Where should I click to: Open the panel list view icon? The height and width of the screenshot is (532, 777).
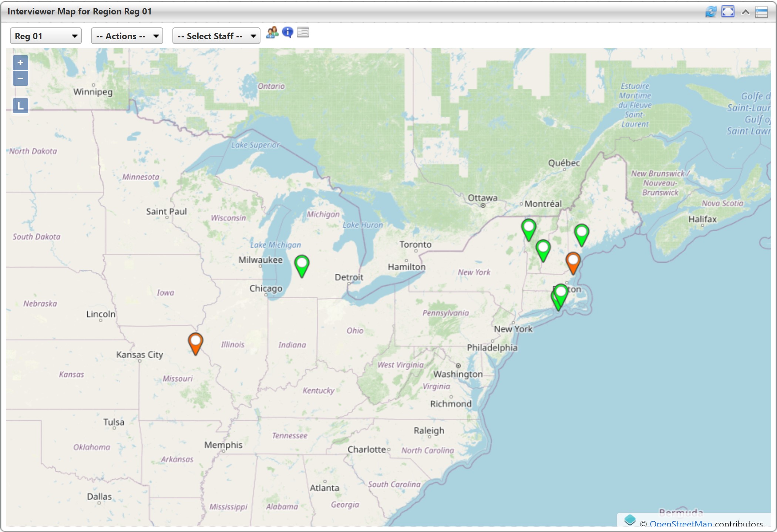click(761, 12)
